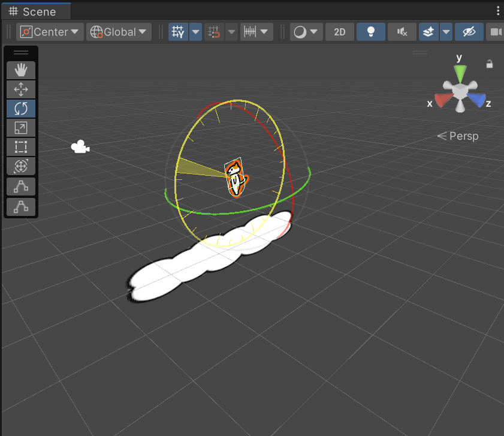Image resolution: width=504 pixels, height=436 pixels.
Task: Toggle scene lighting bulb
Action: (370, 32)
